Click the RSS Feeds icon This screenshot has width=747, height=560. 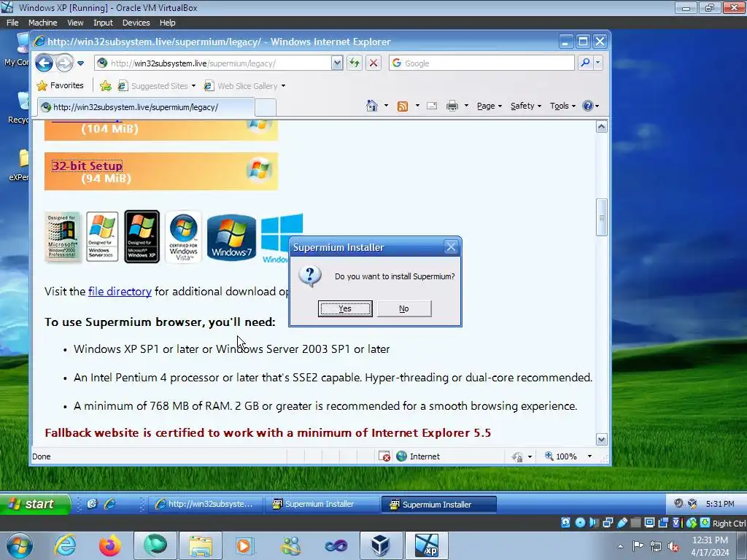pyautogui.click(x=403, y=106)
